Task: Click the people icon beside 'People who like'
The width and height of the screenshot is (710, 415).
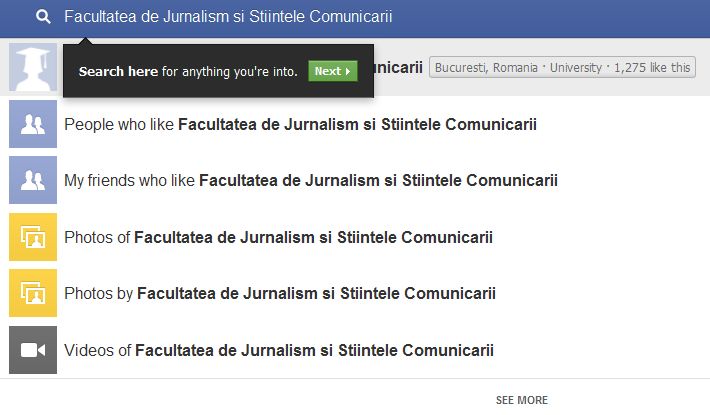Action: (x=32, y=125)
